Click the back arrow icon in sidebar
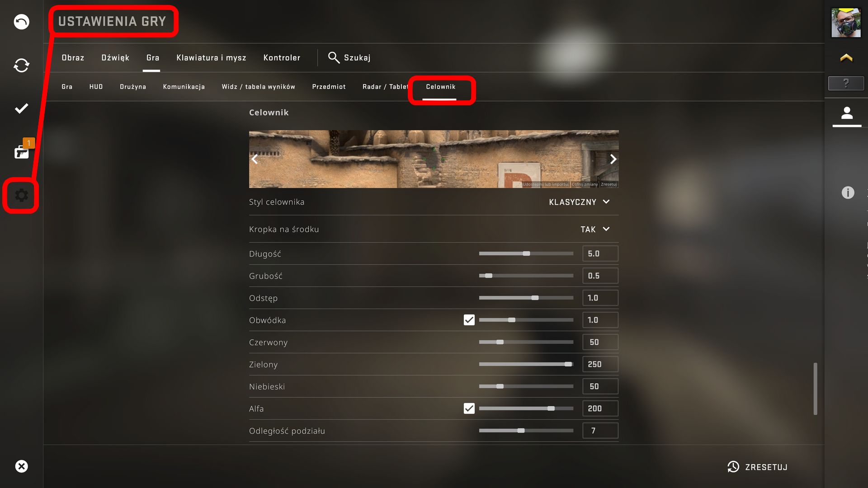The image size is (868, 488). click(x=21, y=22)
